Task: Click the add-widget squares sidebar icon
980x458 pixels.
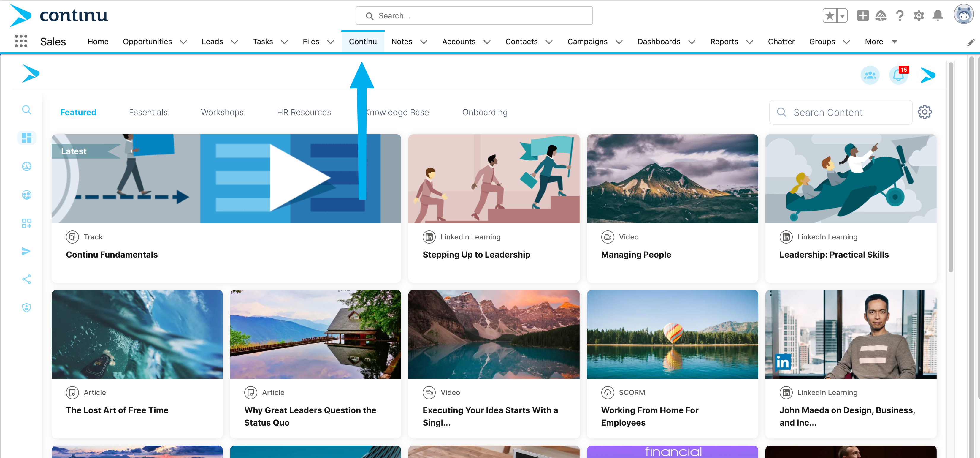Action: [x=27, y=223]
